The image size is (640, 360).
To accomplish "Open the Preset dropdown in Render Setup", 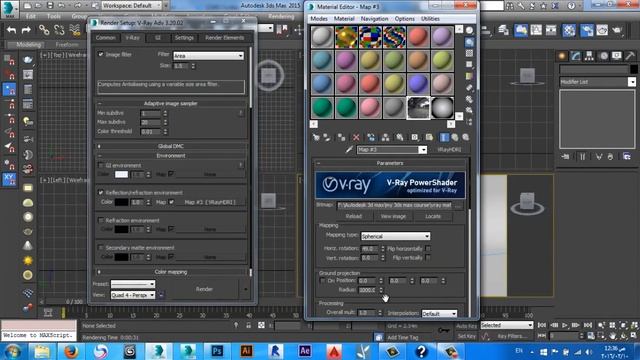I will (x=133, y=284).
